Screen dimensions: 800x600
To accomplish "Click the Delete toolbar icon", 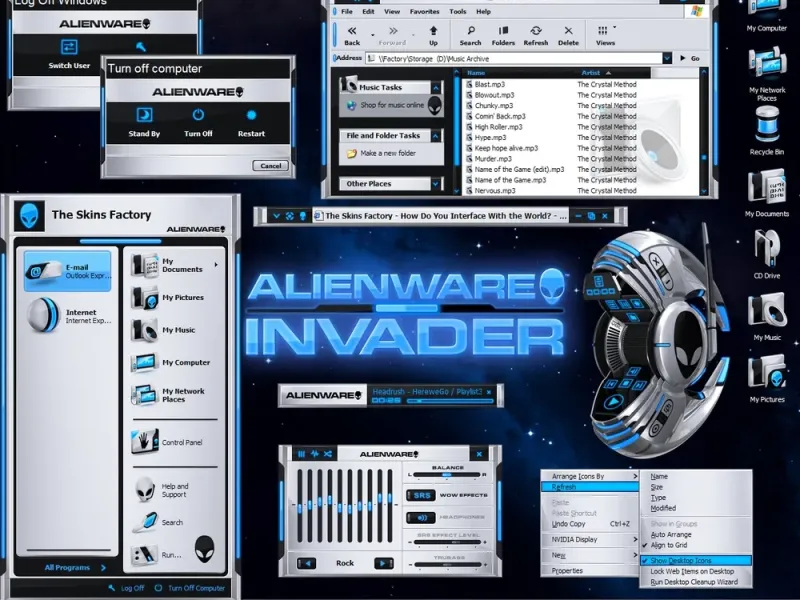I will pyautogui.click(x=568, y=31).
